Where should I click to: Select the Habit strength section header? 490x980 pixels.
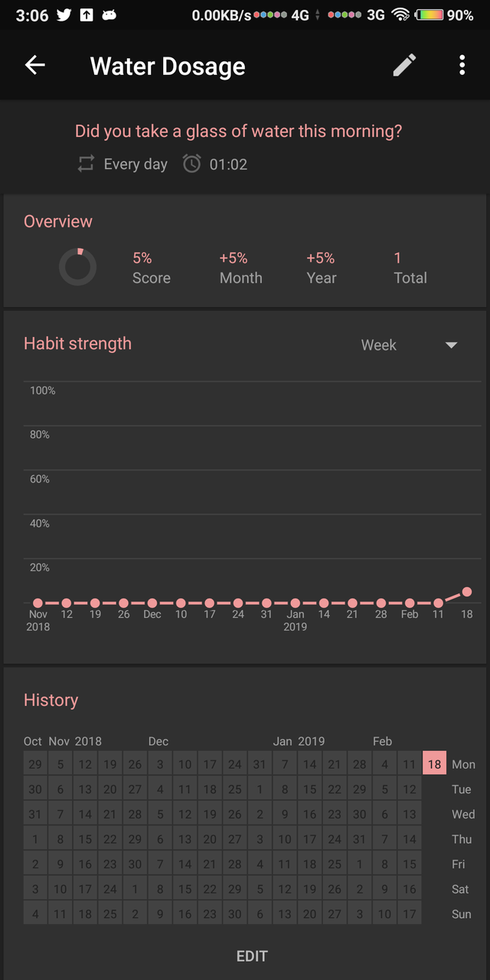pyautogui.click(x=77, y=343)
